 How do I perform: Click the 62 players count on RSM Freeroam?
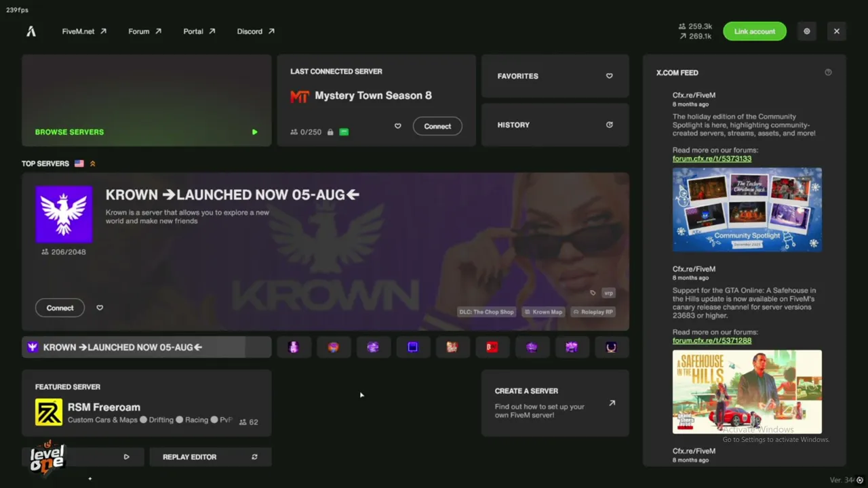point(248,422)
